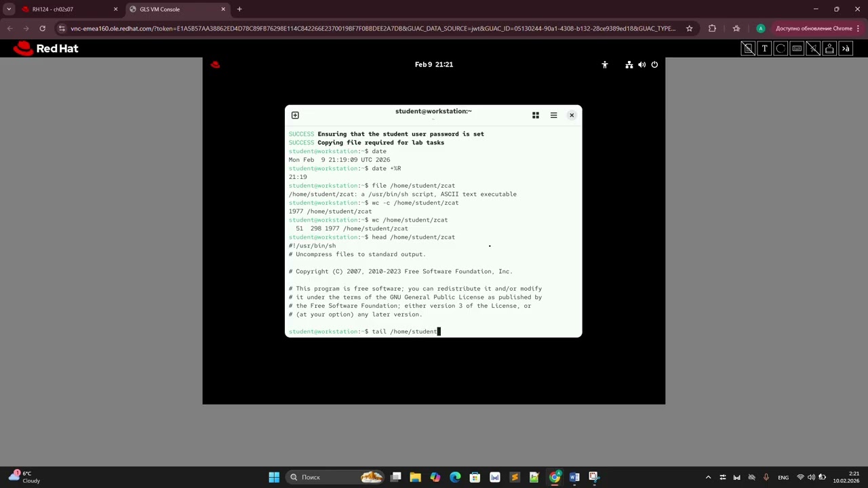The width and height of the screenshot is (868, 488).
Task: Open the on-screen keyboard icon in Red Hat toolbar
Action: point(797,48)
